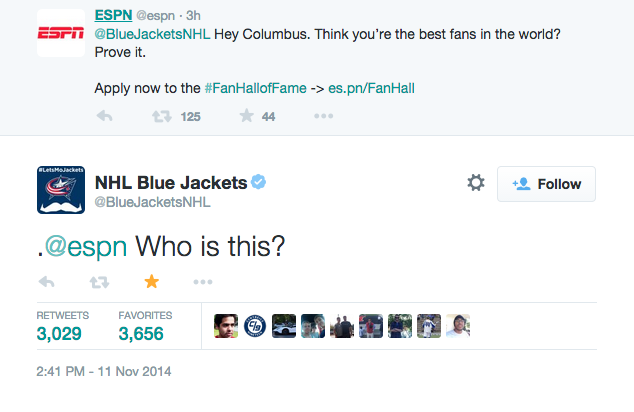634x412 pixels.
Task: Click the first favoriter's avatar thumbnail
Action: pyautogui.click(x=226, y=326)
